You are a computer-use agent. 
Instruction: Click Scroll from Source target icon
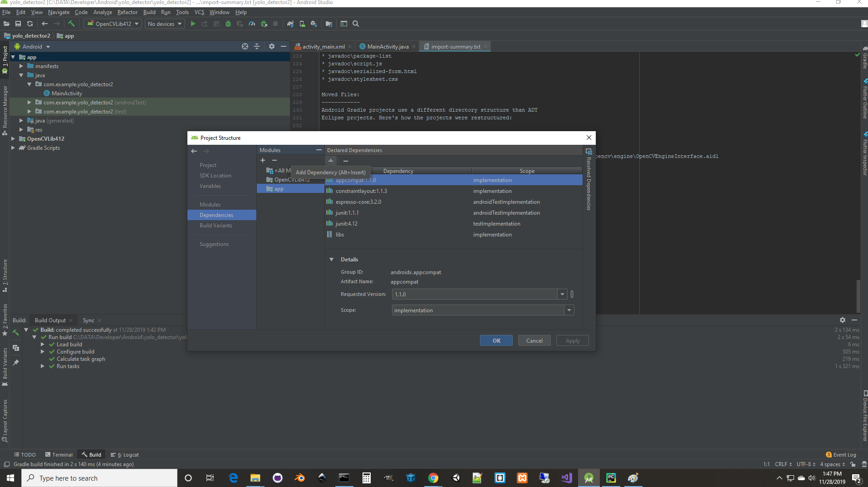[245, 46]
